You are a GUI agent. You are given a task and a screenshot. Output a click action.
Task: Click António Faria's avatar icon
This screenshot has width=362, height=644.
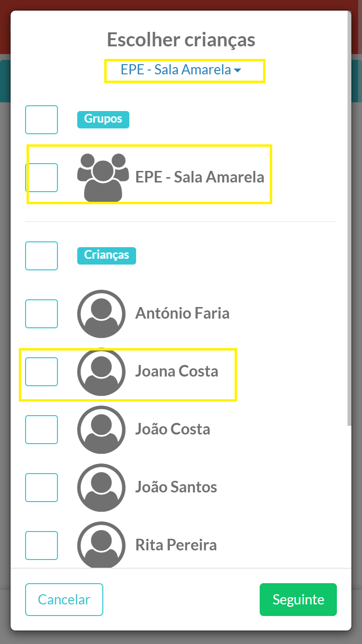pyautogui.click(x=101, y=314)
